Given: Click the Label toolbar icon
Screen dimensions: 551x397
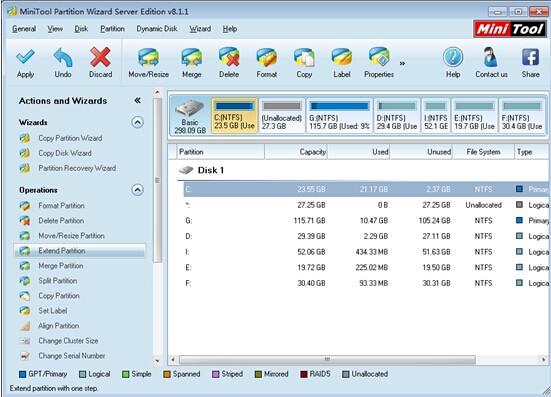Looking at the screenshot, I should [342, 63].
